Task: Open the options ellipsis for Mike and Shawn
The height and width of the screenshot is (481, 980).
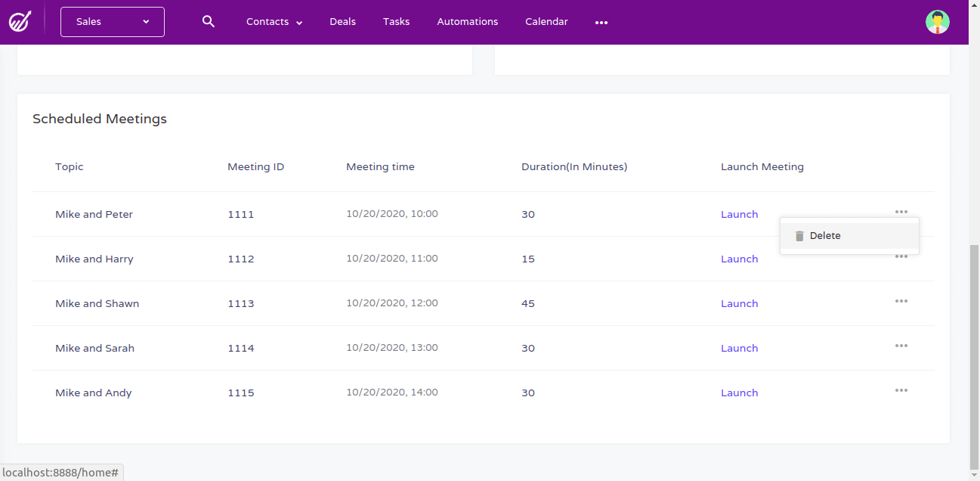Action: coord(901,301)
